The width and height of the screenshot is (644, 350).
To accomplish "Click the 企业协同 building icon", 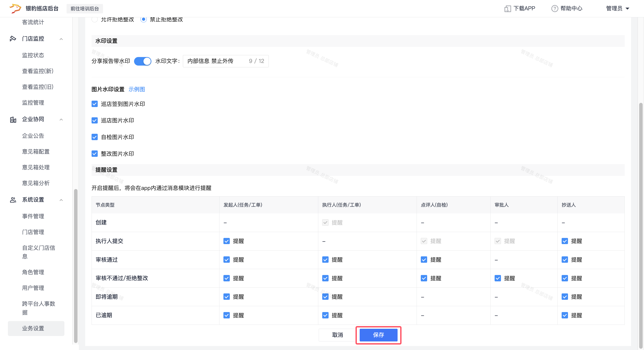I will point(13,120).
